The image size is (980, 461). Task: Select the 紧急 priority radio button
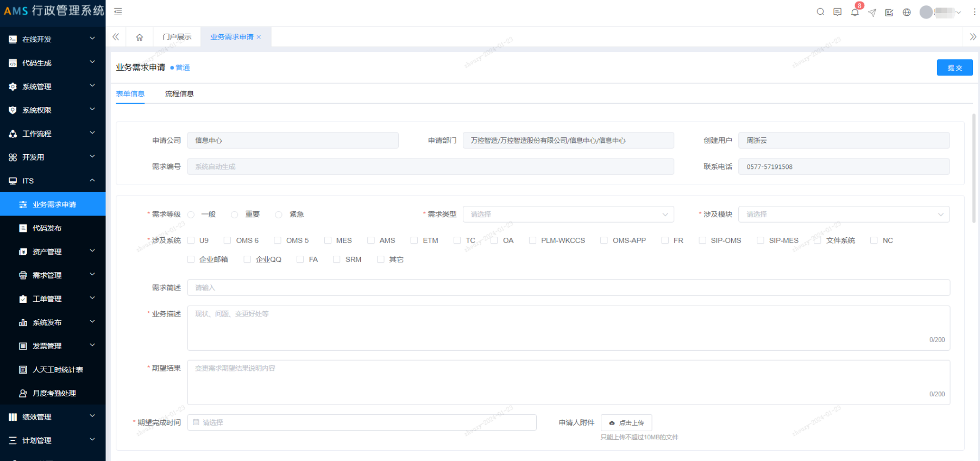[x=279, y=214]
